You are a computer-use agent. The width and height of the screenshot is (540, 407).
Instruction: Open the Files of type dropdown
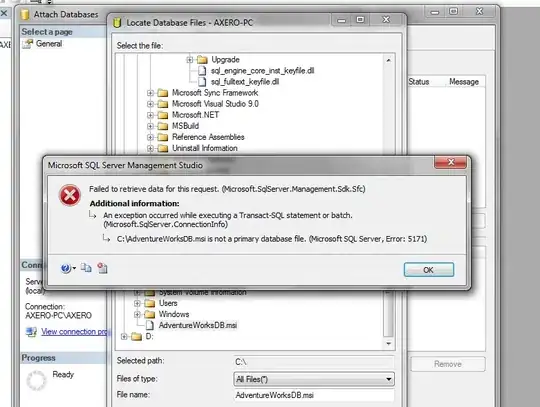[x=314, y=379]
